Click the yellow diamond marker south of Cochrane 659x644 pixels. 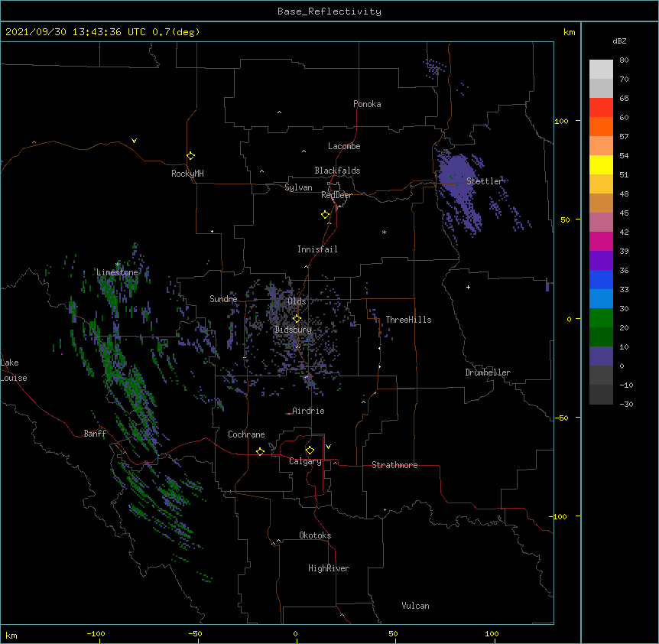click(x=260, y=451)
